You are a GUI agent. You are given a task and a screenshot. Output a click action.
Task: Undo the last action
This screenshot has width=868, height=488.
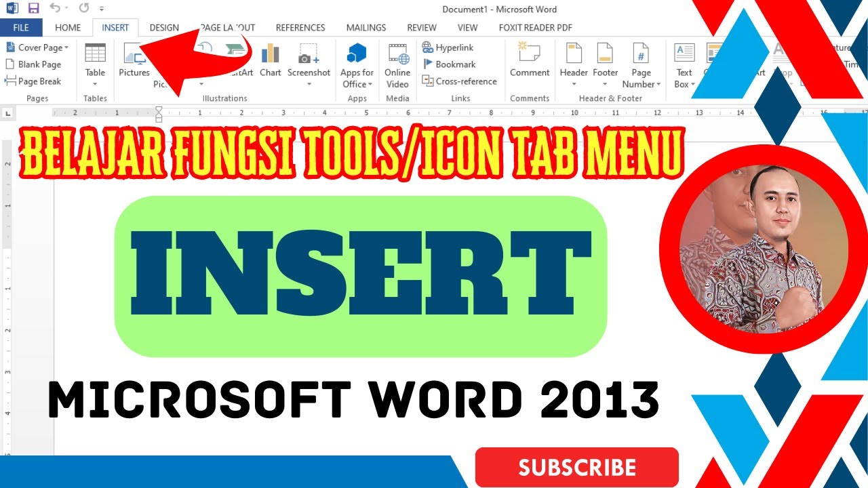click(x=55, y=9)
